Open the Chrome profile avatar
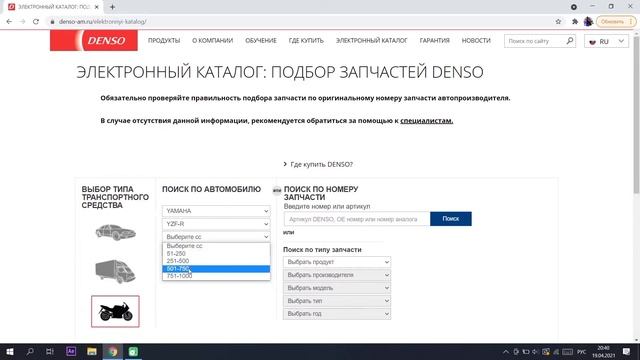This screenshot has height=360, width=640. 588,22
